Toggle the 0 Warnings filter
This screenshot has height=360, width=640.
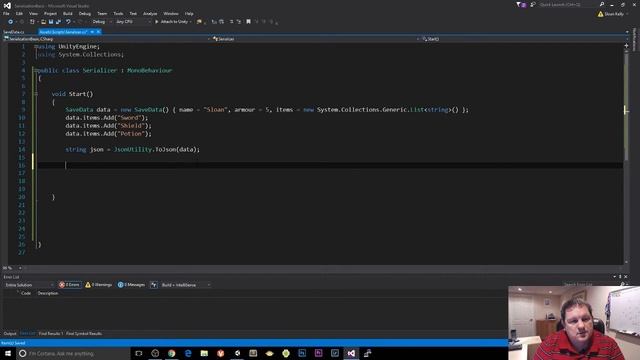click(x=98, y=285)
